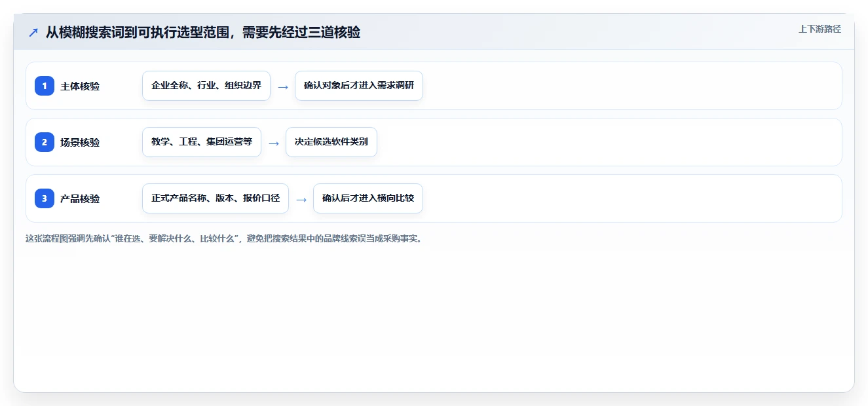Select the 产品核验 step label
The width and height of the screenshot is (868, 406).
[x=80, y=198]
